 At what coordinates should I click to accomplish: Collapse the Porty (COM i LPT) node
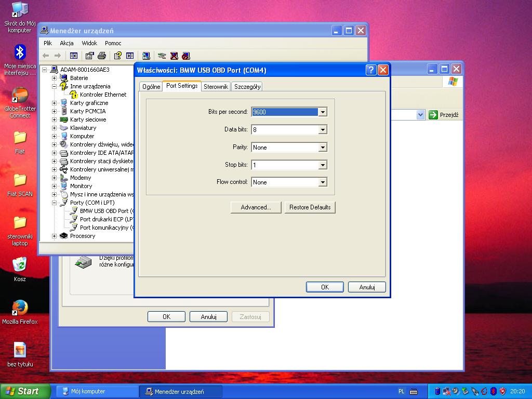tap(55, 203)
